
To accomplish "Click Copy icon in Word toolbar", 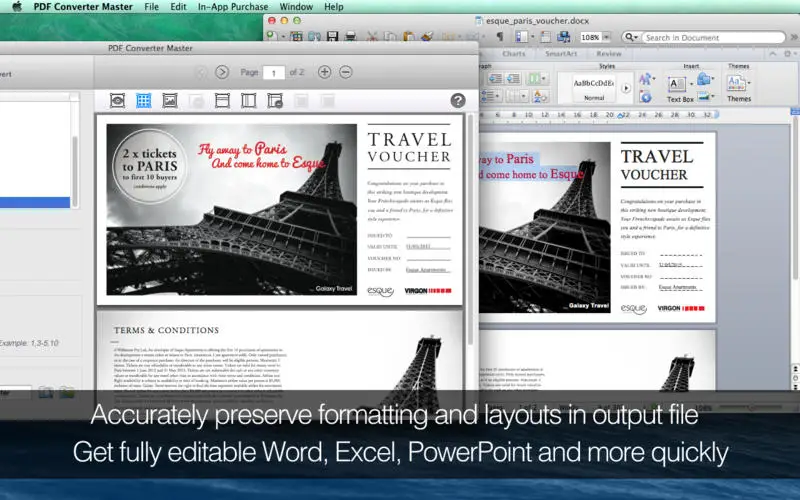I will (x=390, y=36).
